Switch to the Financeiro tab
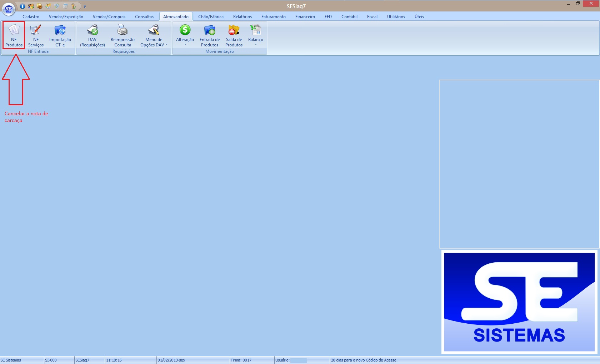600x364 pixels. point(305,17)
